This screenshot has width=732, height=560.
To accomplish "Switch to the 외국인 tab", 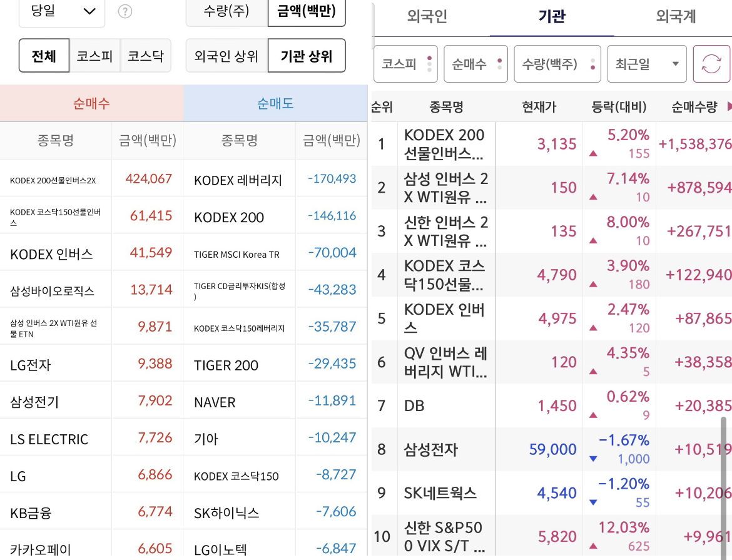I will click(427, 17).
